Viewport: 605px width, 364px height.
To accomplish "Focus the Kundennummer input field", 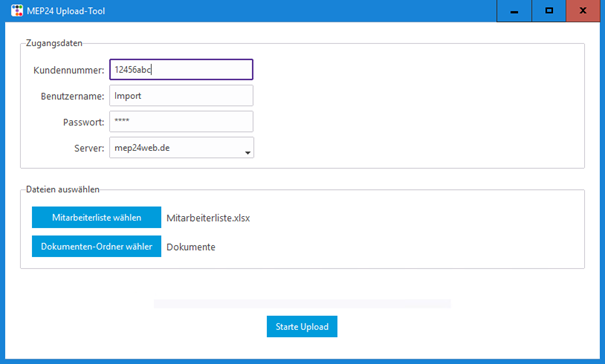I will coord(181,69).
